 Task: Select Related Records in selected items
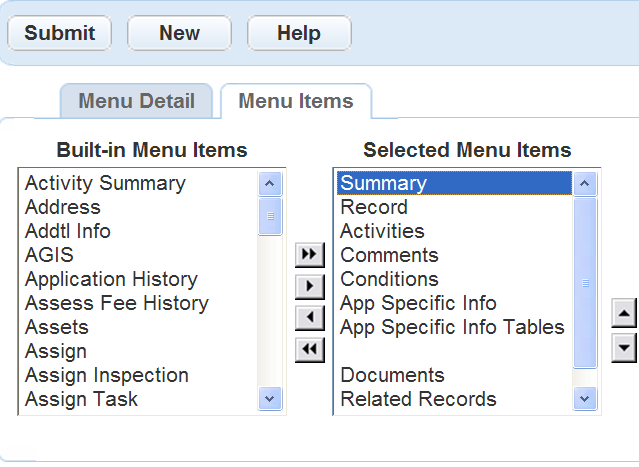point(418,399)
